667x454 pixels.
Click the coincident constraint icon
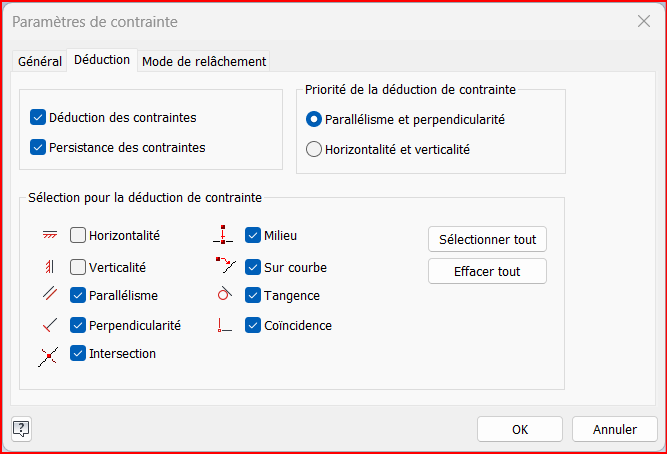(224, 325)
